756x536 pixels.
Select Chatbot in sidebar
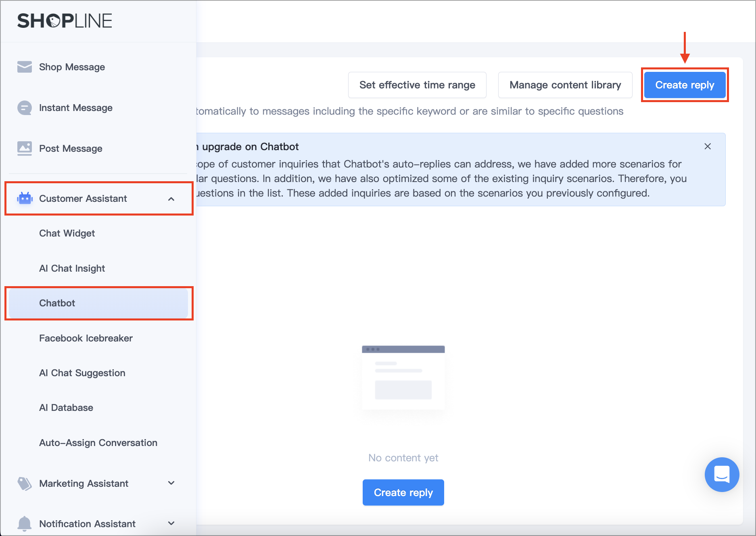click(98, 303)
